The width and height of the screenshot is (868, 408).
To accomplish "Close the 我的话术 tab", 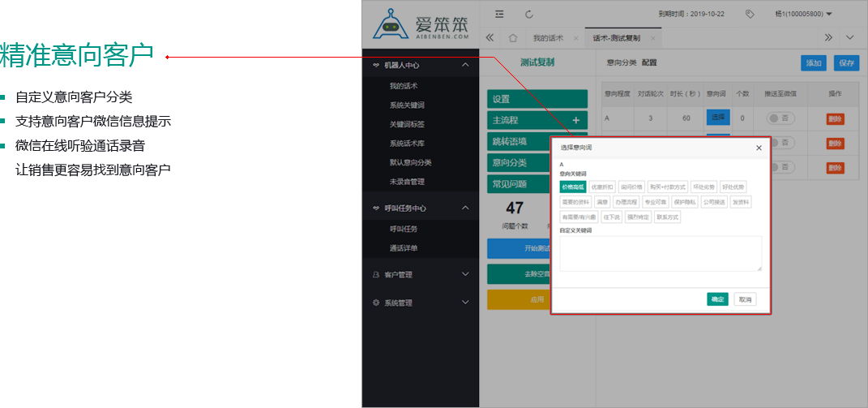I will coord(575,38).
